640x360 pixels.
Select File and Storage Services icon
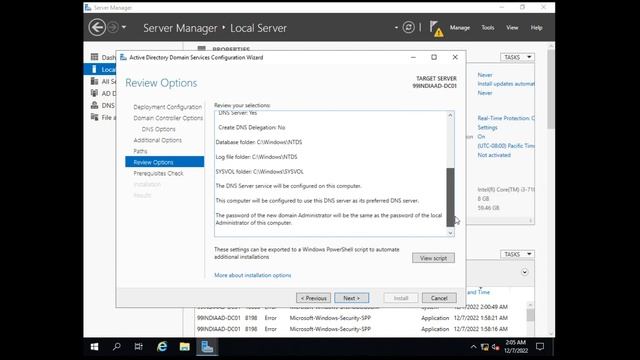click(95, 117)
